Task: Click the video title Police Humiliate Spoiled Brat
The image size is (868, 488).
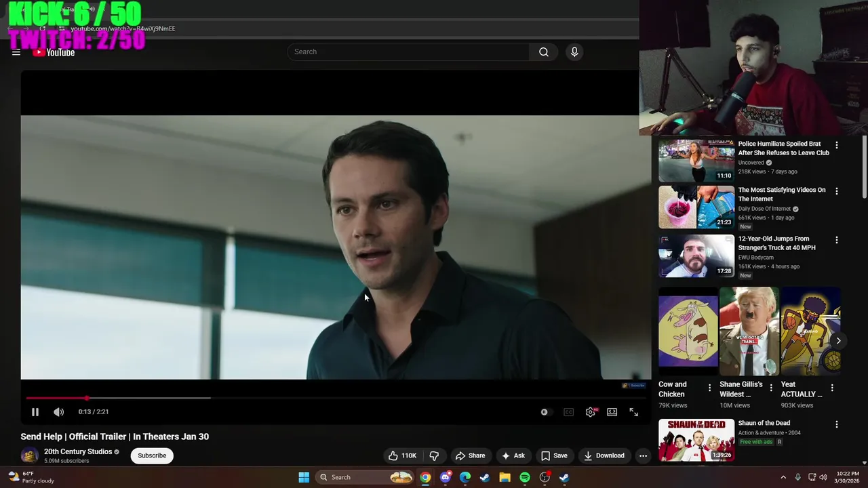Action: pos(783,148)
